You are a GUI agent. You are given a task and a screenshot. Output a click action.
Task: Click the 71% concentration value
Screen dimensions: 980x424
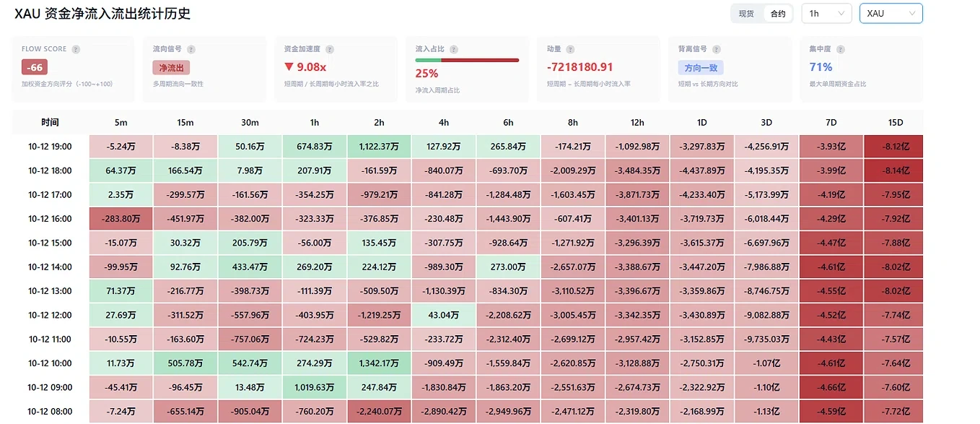coord(821,67)
